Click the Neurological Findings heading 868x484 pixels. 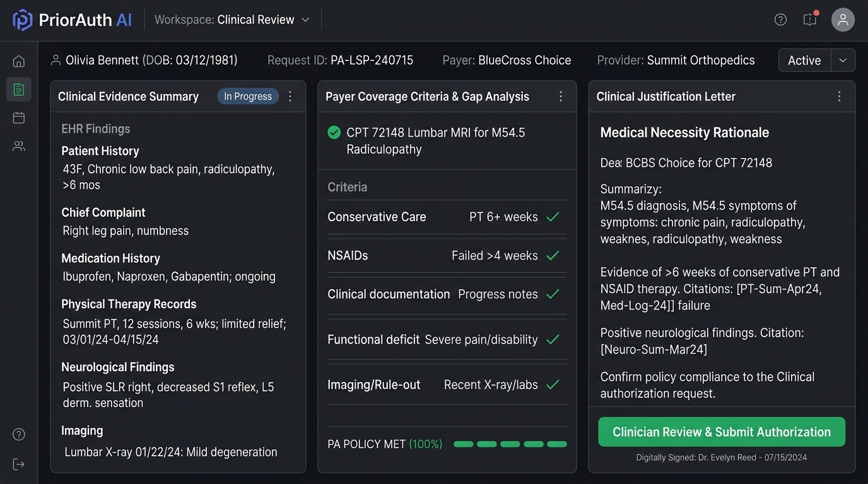coord(118,367)
